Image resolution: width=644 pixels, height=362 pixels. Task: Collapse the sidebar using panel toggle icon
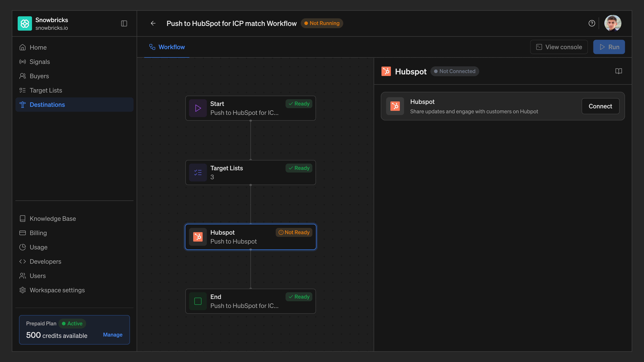(124, 23)
